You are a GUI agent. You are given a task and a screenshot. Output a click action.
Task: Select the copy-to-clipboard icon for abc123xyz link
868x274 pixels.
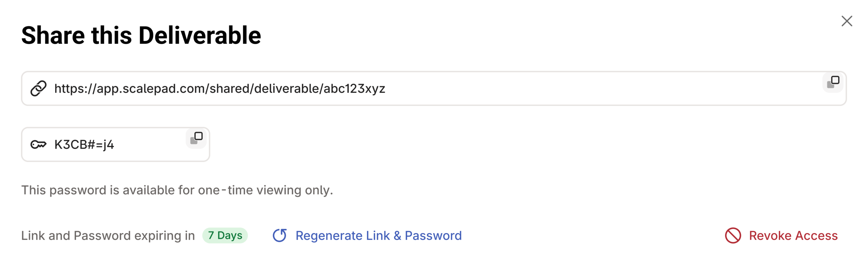pos(833,82)
